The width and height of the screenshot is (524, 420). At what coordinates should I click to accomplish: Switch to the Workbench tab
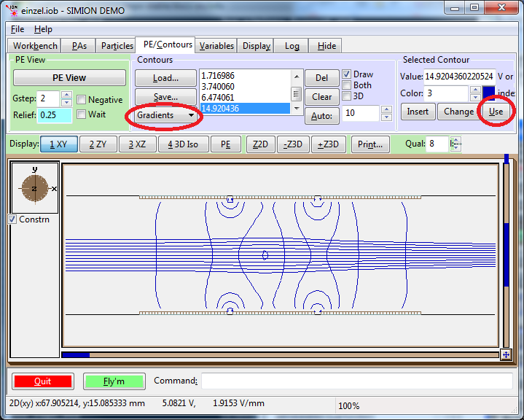click(x=35, y=45)
